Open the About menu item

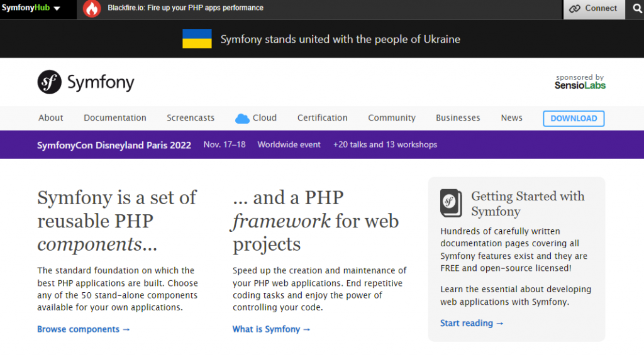pos(51,118)
